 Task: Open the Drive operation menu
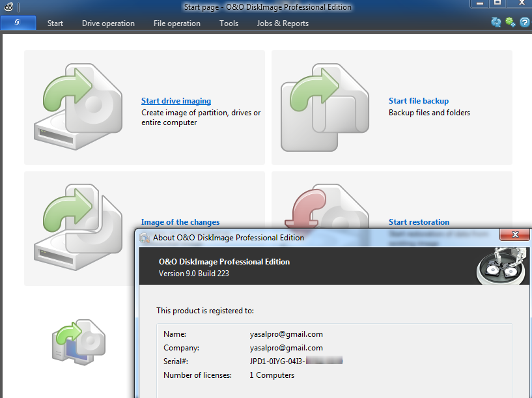108,23
